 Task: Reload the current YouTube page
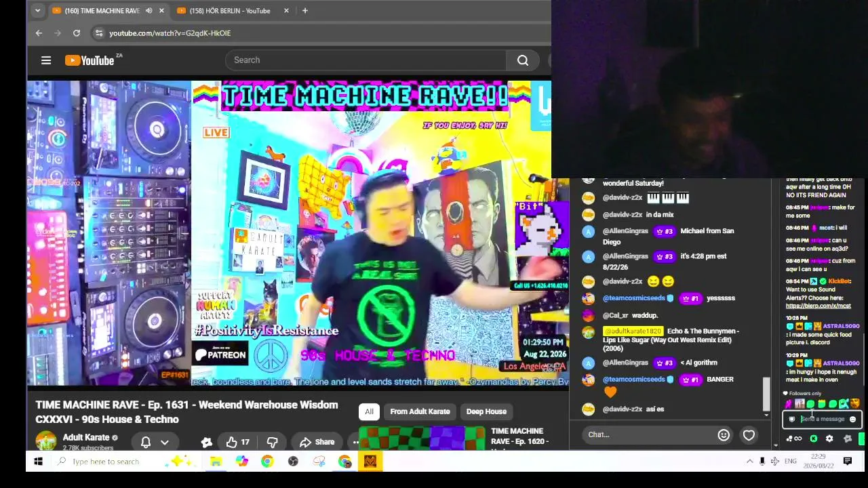click(77, 33)
